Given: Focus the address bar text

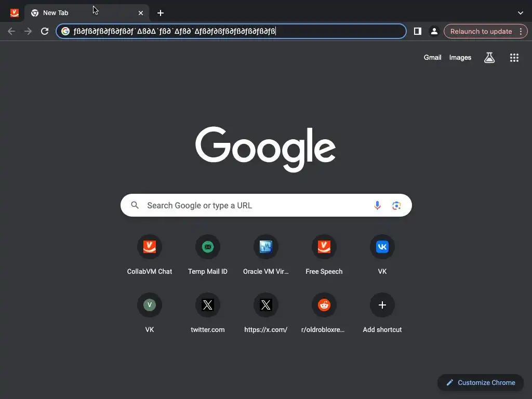Looking at the screenshot, I should coord(231,31).
